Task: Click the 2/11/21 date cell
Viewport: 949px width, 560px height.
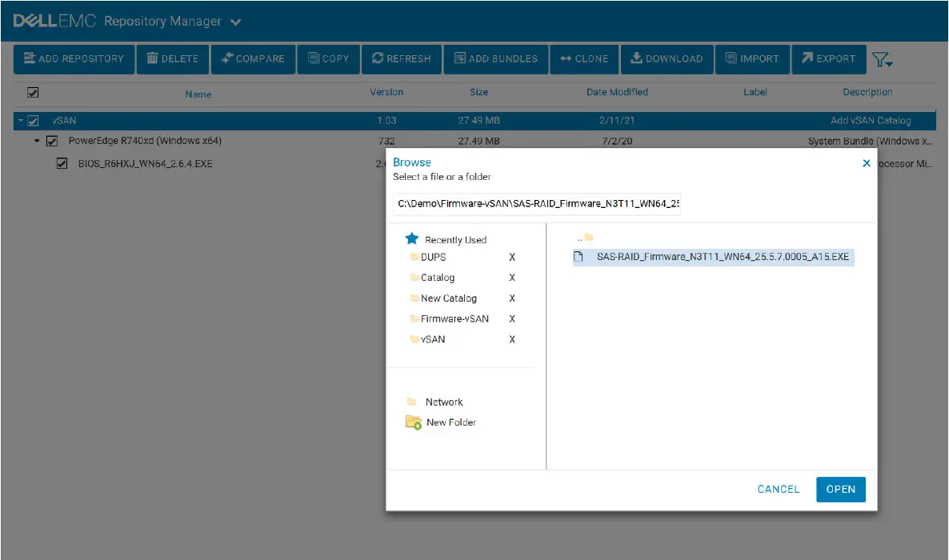Action: [x=617, y=121]
